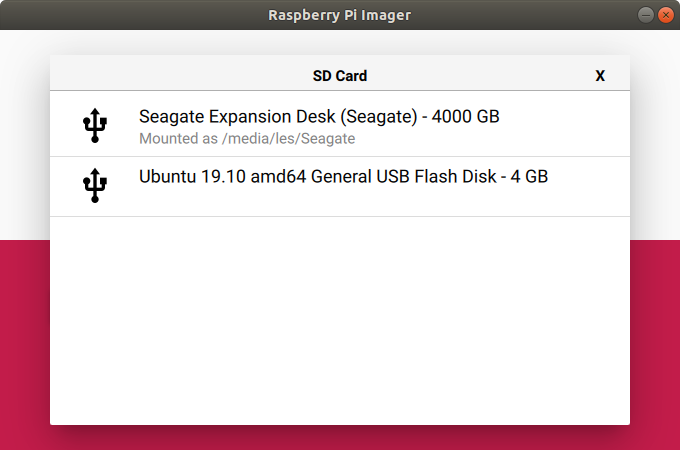Click the 'Mounted as /media/les/Seagate' subtitle
680x450 pixels.
[x=247, y=139]
